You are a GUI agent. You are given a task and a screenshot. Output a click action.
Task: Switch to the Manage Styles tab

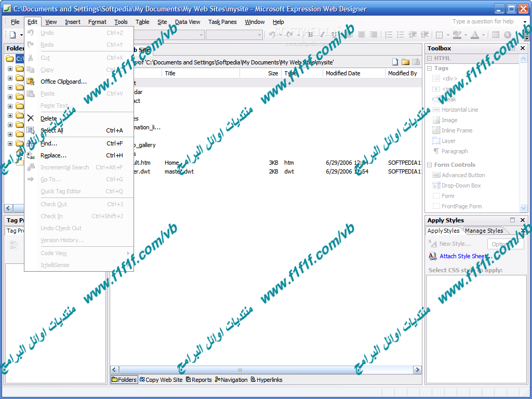click(484, 231)
